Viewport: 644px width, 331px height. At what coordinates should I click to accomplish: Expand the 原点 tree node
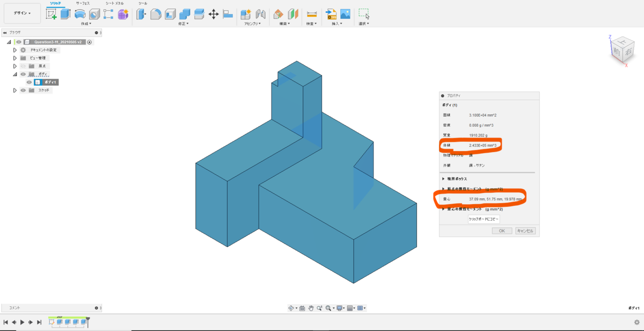[x=15, y=66]
